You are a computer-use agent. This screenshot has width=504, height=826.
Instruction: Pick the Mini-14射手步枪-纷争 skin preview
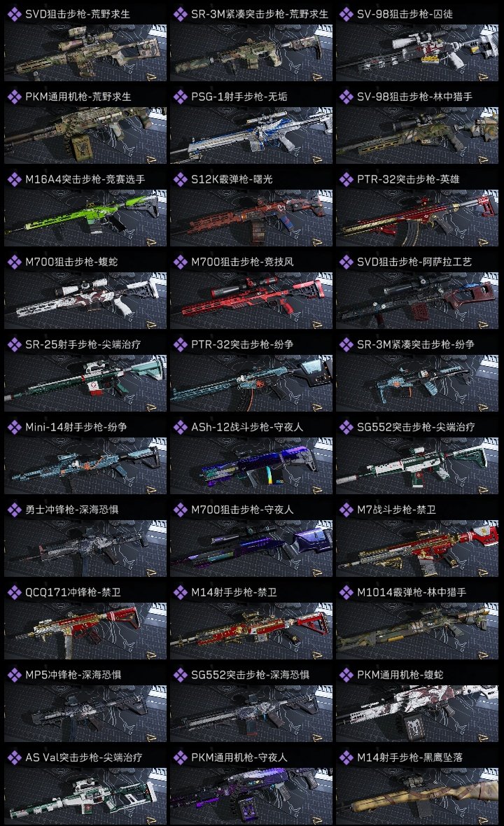[85, 465]
